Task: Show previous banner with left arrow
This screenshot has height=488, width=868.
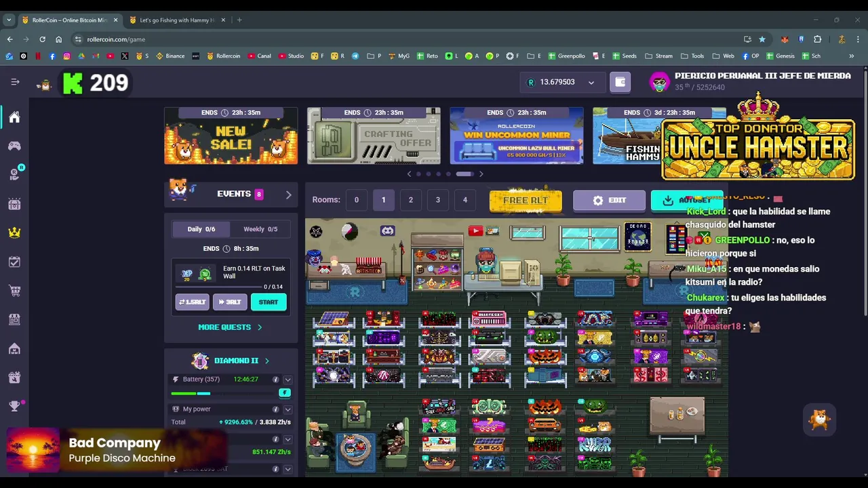Action: [x=409, y=174]
